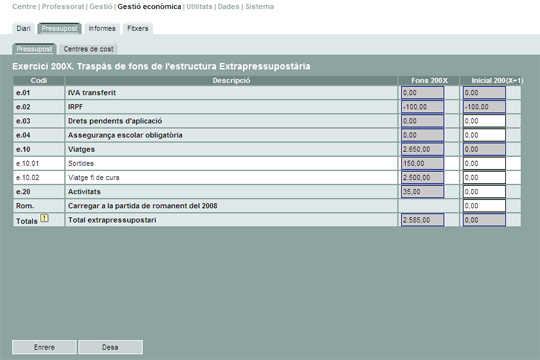Click Carregar a la partida de romanent text
Image resolution: width=540 pixels, height=360 pixels.
tap(143, 206)
